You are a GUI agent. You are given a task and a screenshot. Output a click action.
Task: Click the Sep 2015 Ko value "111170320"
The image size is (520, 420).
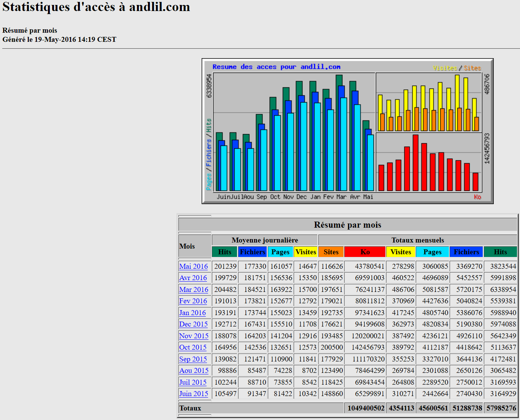pyautogui.click(x=368, y=359)
